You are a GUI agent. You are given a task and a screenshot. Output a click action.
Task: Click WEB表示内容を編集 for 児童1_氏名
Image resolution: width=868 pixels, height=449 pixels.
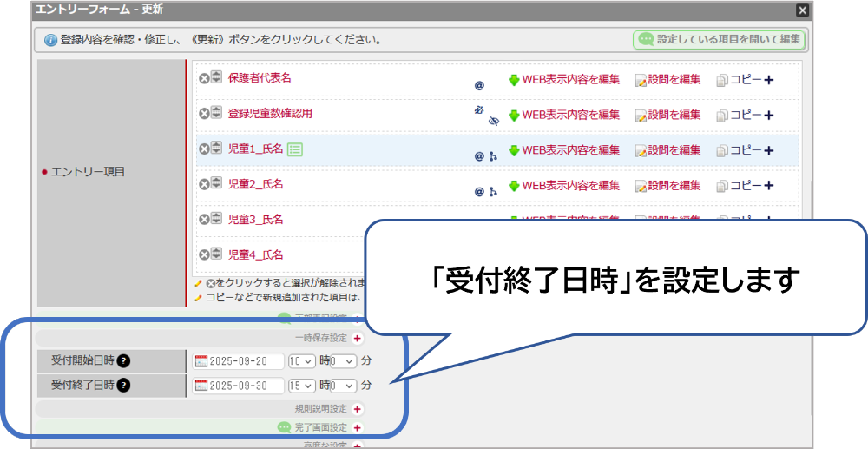point(565,150)
